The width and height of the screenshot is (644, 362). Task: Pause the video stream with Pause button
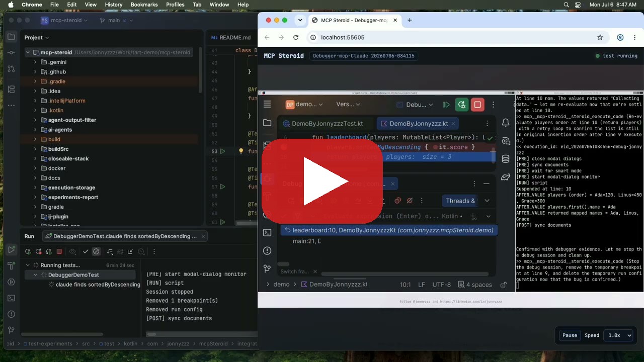570,335
